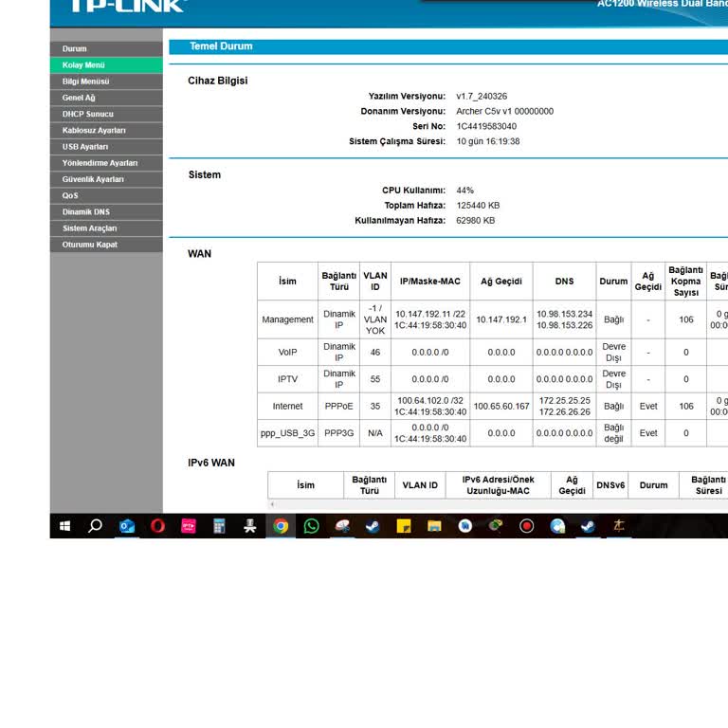Screen dimensions: 728x728
Task: Open the Opera browser icon
Action: 157,526
